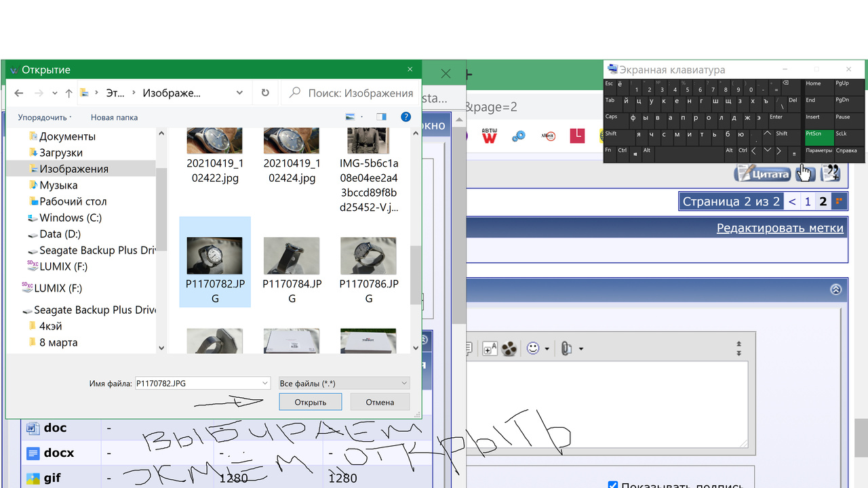Click the paperclip attachment icon

(x=566, y=348)
